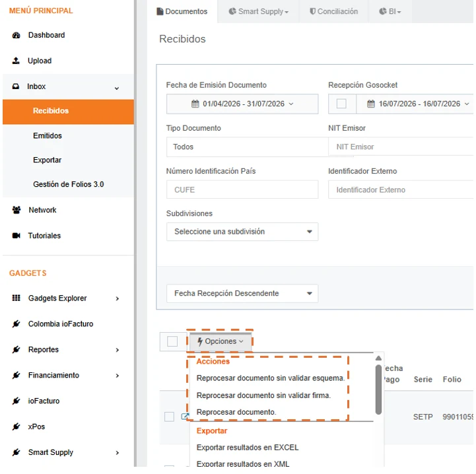Focus the CUFE input field

point(242,189)
